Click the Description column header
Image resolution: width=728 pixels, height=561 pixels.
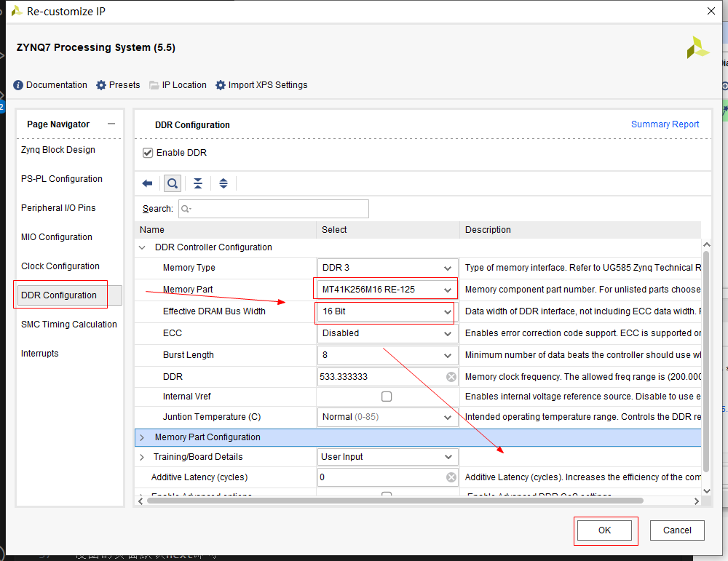tap(580, 230)
